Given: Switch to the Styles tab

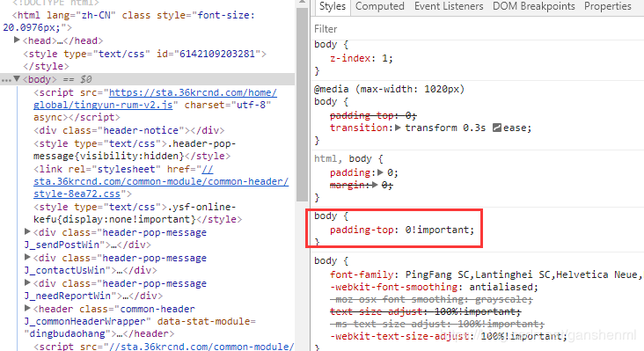Looking at the screenshot, I should pyautogui.click(x=333, y=6).
